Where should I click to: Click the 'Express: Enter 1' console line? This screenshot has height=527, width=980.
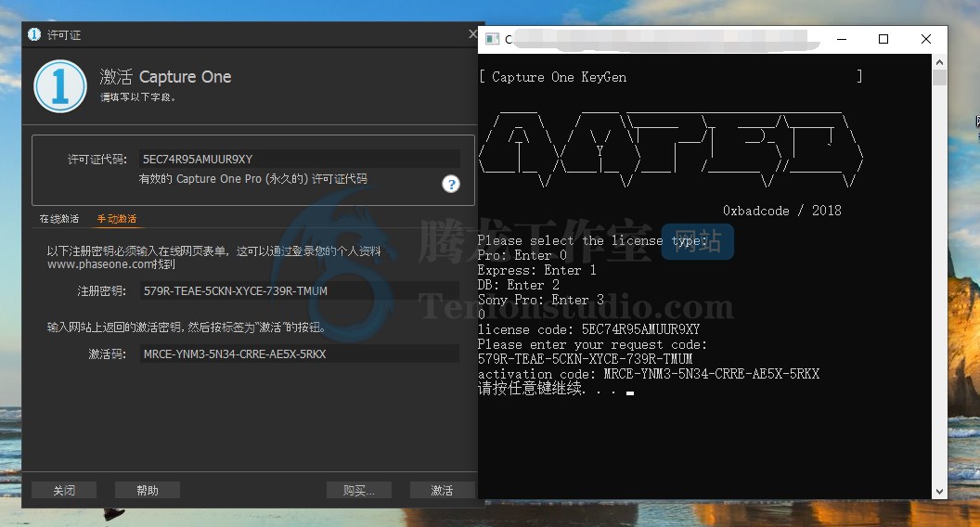click(537, 270)
